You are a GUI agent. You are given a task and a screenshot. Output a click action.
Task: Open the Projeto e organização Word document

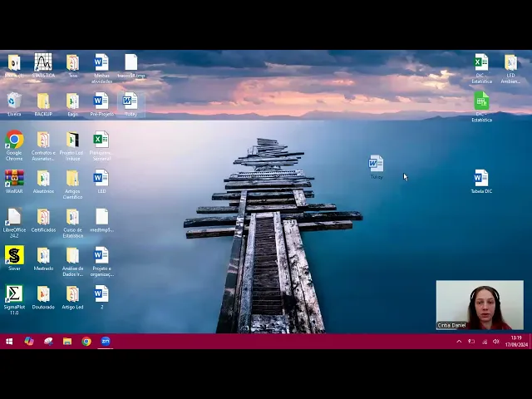[101, 262]
